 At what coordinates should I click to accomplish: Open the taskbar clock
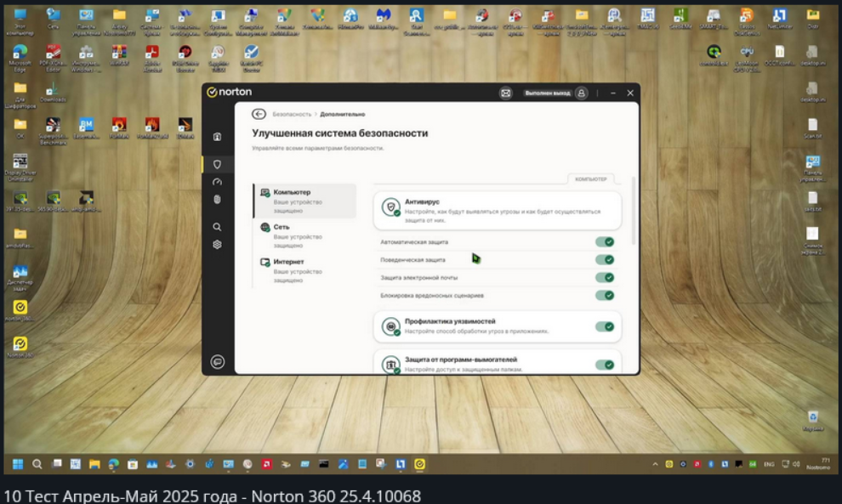click(819, 464)
